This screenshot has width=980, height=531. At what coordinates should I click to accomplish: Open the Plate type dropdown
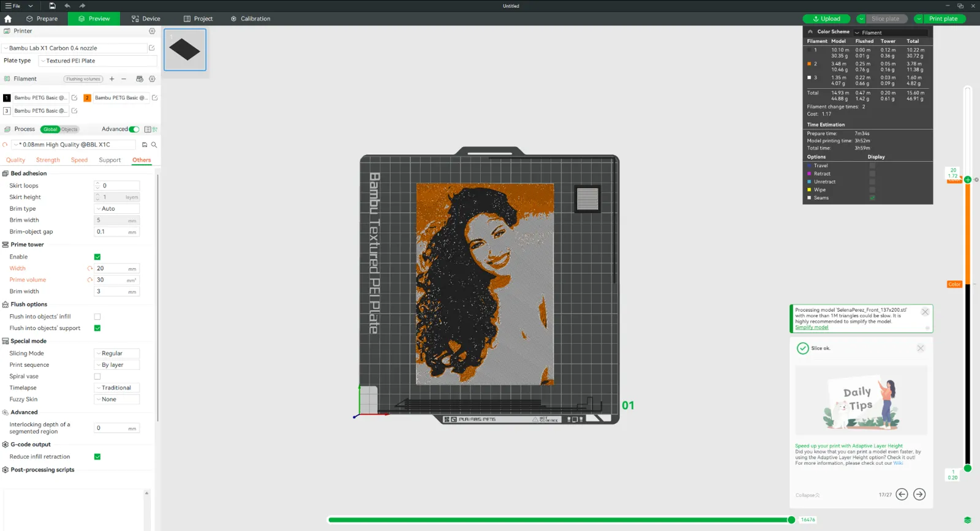[98, 61]
